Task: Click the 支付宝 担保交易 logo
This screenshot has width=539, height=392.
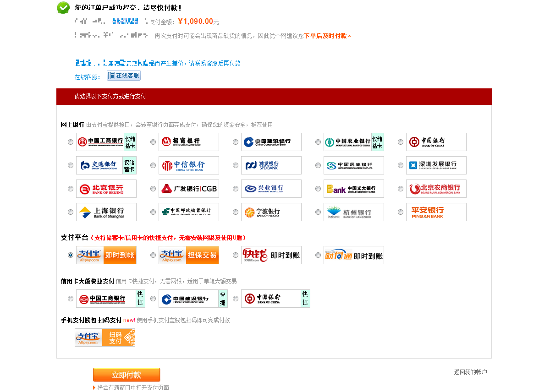Action: point(189,255)
